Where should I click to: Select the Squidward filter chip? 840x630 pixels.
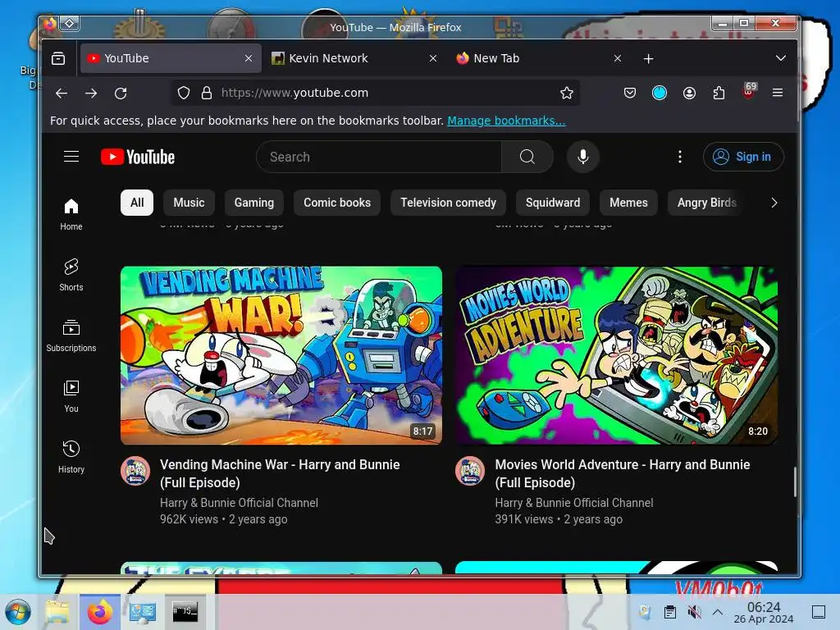click(553, 203)
